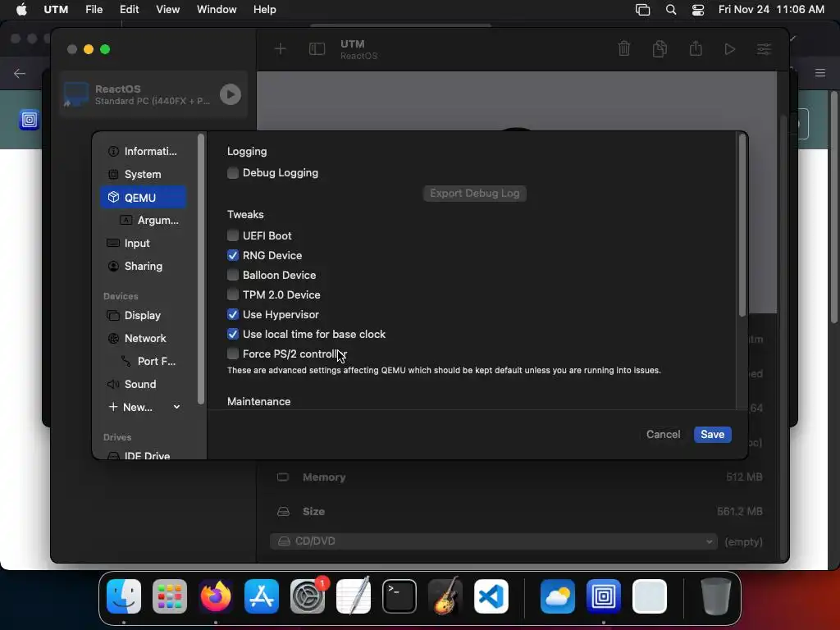Open the Information settings section
The image size is (840, 630).
(x=143, y=151)
